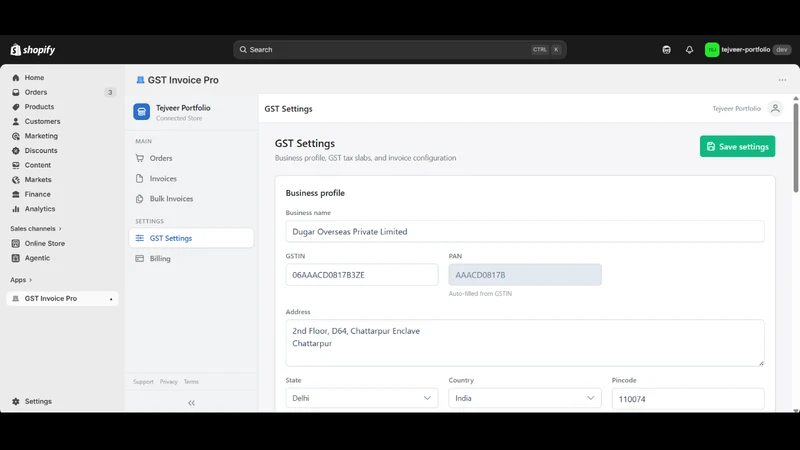The height and width of the screenshot is (450, 800).
Task: Click the Marketing target icon
Action: point(16,136)
